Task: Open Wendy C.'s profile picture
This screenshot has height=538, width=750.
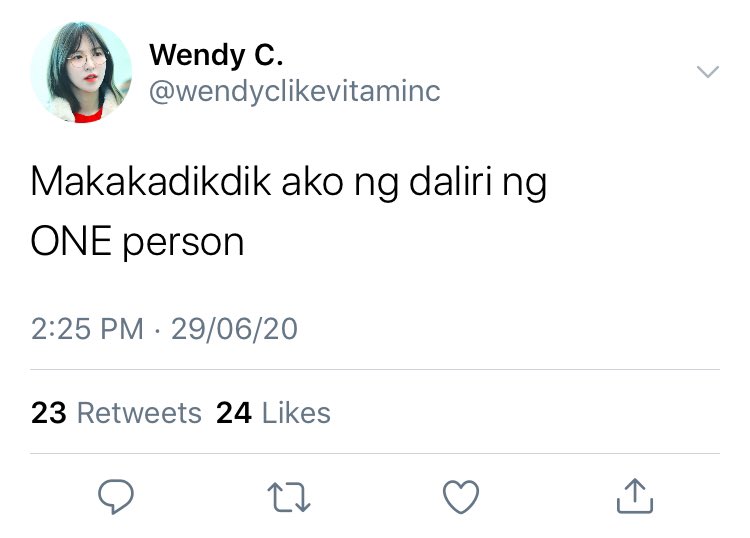Action: (x=81, y=72)
